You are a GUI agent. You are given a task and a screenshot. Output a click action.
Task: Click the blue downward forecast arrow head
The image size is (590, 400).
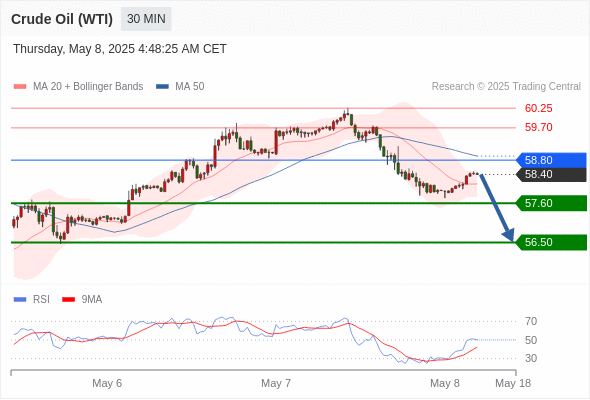(x=509, y=235)
